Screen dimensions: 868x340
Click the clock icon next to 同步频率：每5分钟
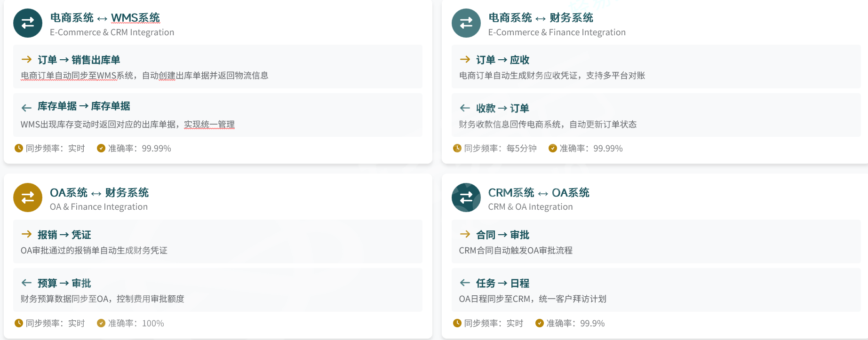coord(457,148)
